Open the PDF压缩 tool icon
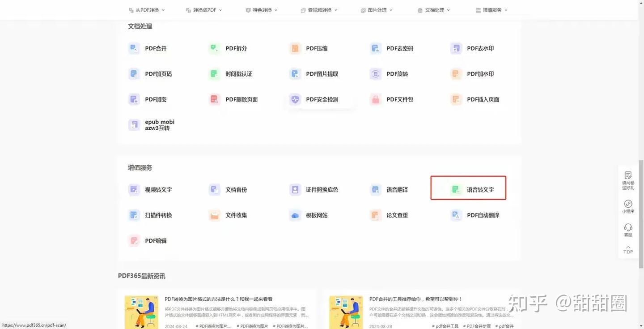This screenshot has width=644, height=329. (x=295, y=48)
